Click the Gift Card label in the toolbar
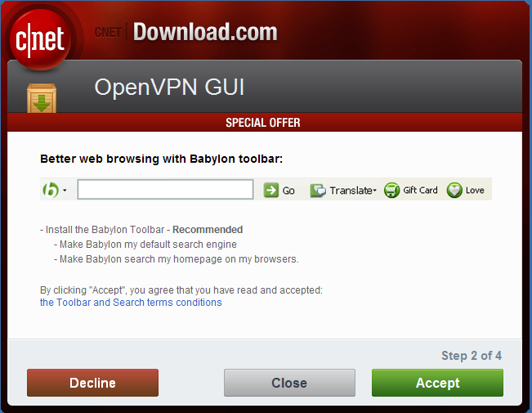The width and height of the screenshot is (532, 413). pyautogui.click(x=420, y=191)
